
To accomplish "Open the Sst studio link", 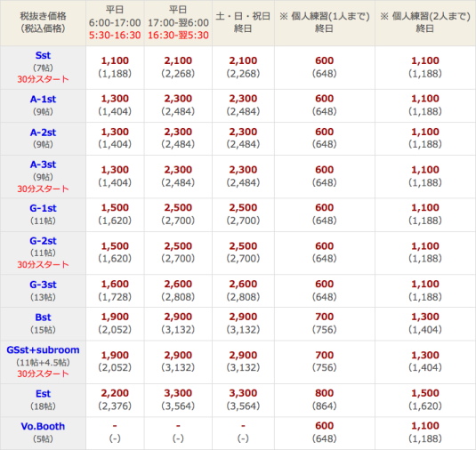I will pos(43,55).
